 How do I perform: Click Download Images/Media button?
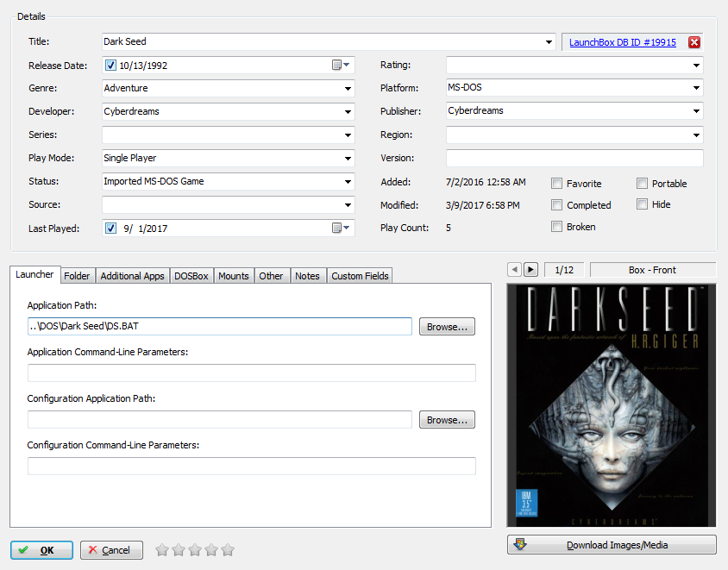(612, 544)
